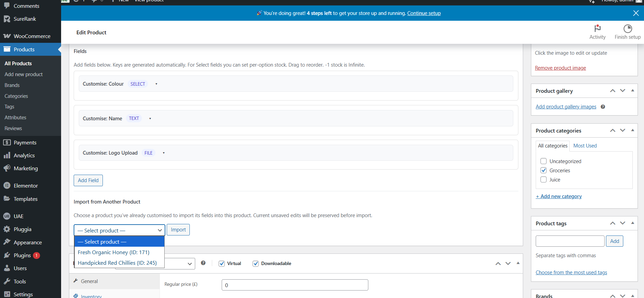The height and width of the screenshot is (298, 644).
Task: Expand the Customise: Logo Upload field
Action: coord(164,153)
